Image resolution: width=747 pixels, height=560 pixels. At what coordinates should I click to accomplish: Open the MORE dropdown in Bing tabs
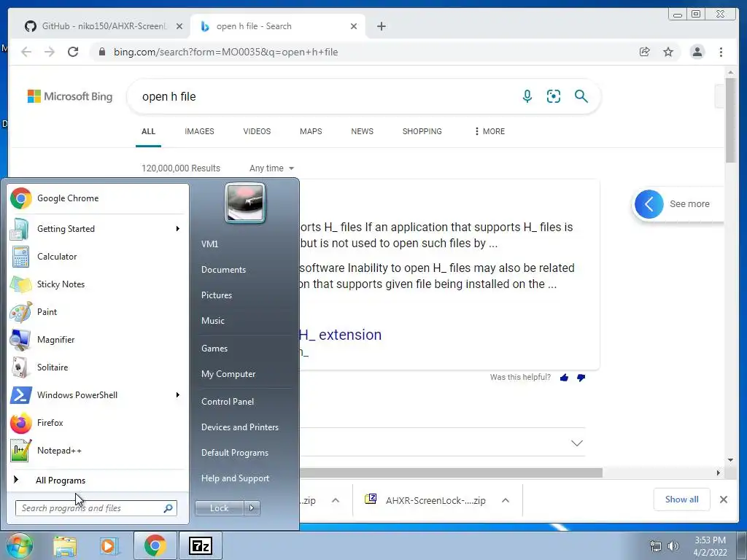pyautogui.click(x=489, y=131)
